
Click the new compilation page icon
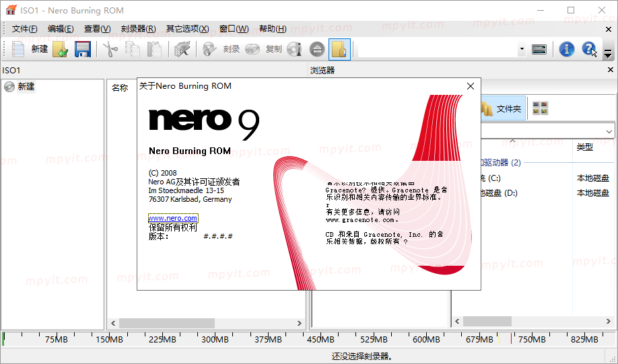click(18, 49)
